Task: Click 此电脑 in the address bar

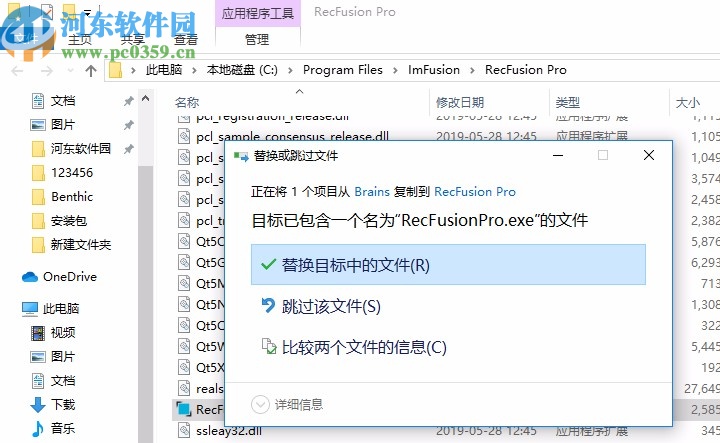Action: tap(164, 70)
